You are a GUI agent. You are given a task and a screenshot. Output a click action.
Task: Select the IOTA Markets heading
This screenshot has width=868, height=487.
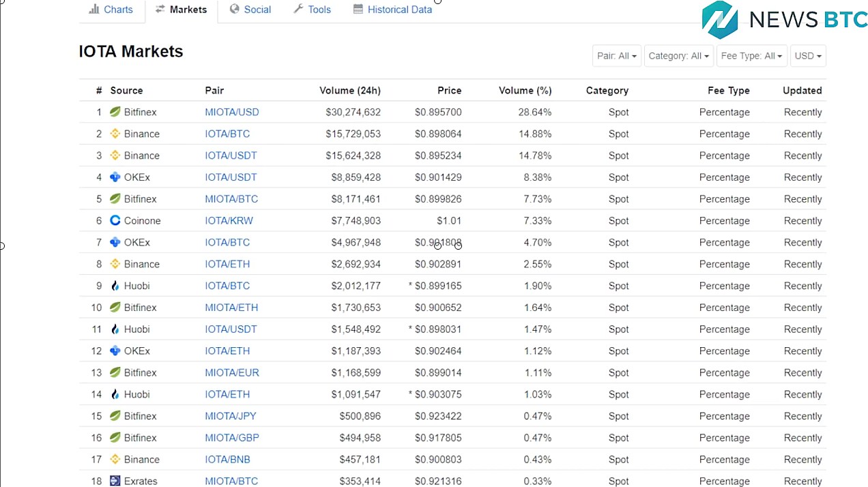pyautogui.click(x=131, y=52)
